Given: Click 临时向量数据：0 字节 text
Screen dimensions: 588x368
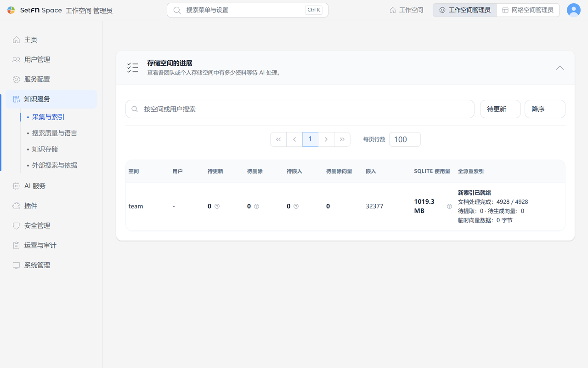Looking at the screenshot, I should pyautogui.click(x=485, y=220).
